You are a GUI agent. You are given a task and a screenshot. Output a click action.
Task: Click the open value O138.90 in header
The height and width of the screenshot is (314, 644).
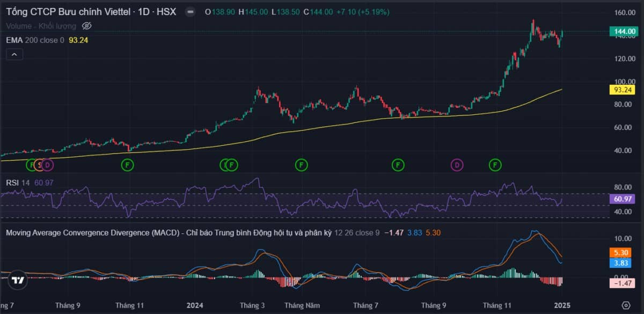coord(220,12)
